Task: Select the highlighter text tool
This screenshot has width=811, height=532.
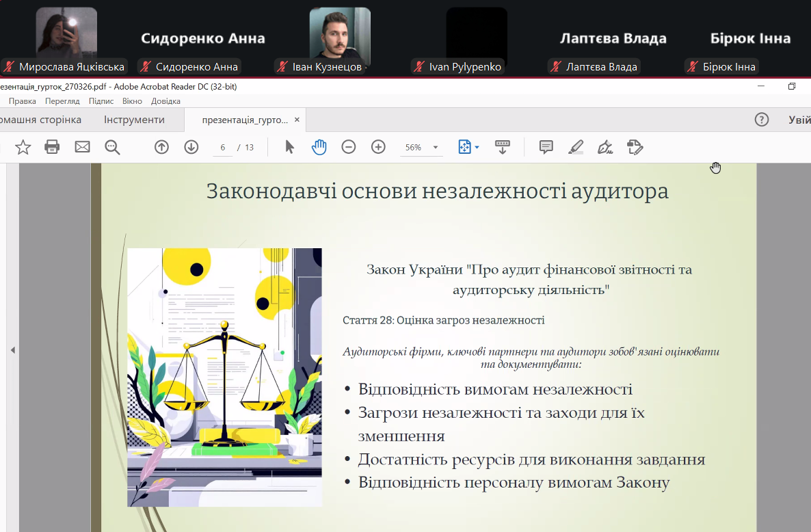Action: pyautogui.click(x=576, y=147)
